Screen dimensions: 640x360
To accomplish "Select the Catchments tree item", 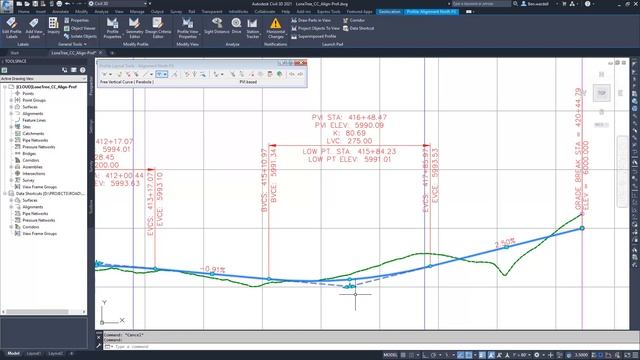I will (33, 133).
